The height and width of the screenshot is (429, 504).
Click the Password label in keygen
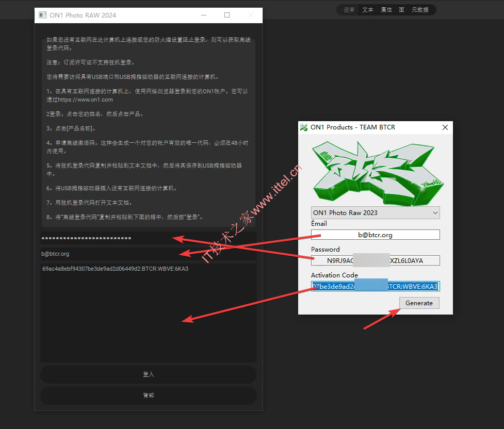coord(326,250)
